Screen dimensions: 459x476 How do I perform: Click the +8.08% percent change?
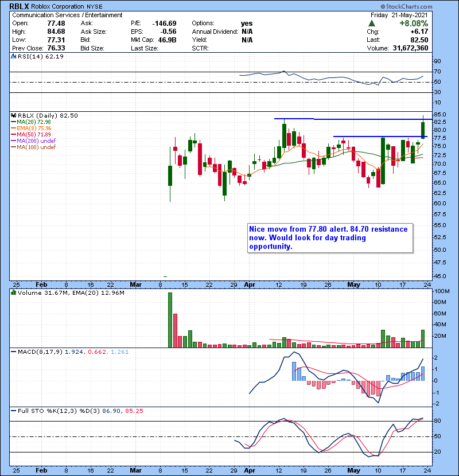[414, 24]
